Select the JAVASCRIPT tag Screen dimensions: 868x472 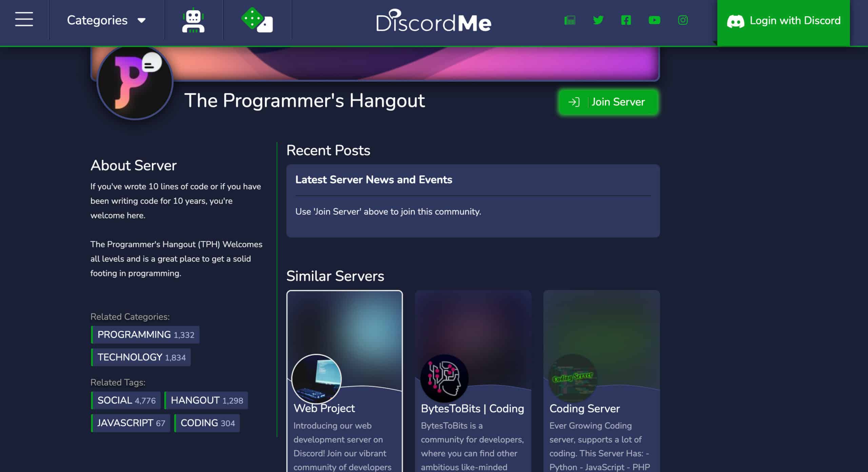[131, 423]
